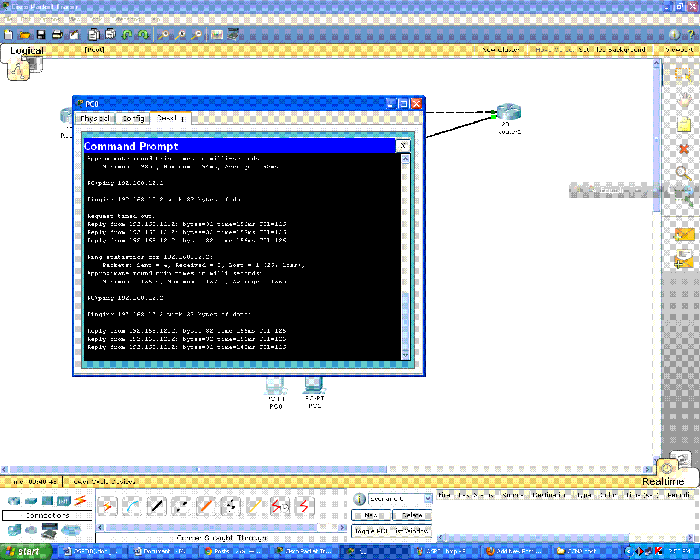Open the Physical tab of PC0
This screenshot has width=700, height=560.
pos(98,118)
